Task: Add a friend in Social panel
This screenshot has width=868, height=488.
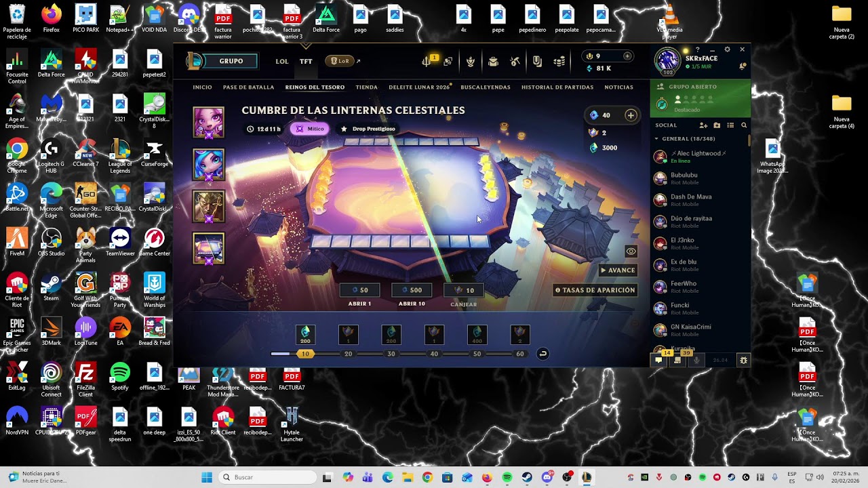Action: pos(703,125)
